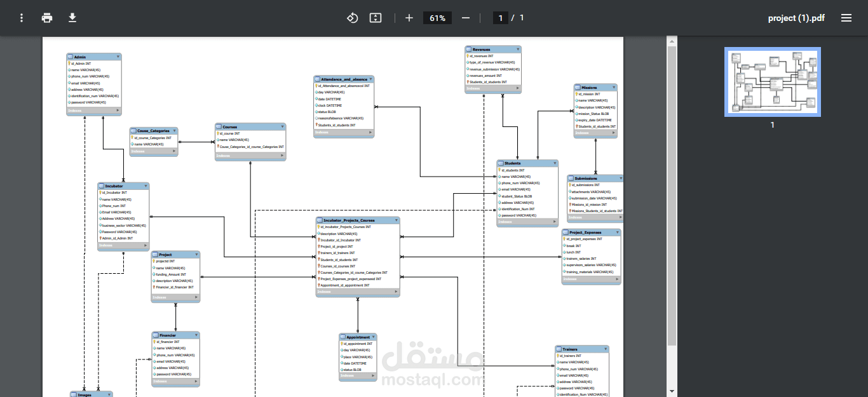Collapse the Financier table arrow
868x397 pixels.
[196, 335]
